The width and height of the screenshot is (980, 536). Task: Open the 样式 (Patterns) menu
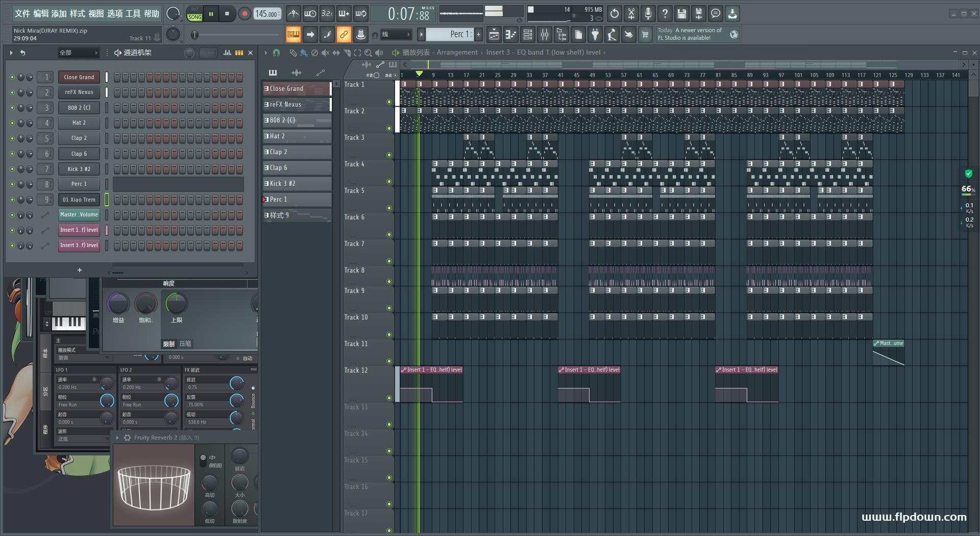tap(78, 14)
